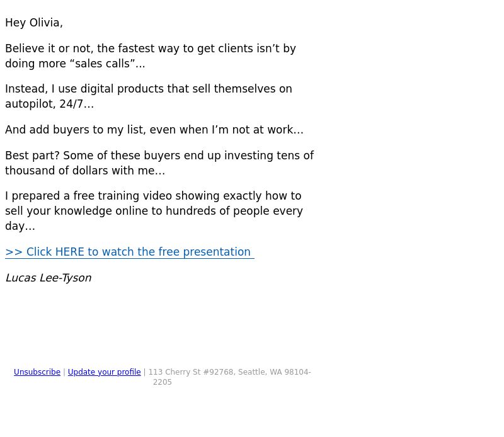
Task: Click the separator between Unsubscribe and Update profile
Action: (64, 372)
